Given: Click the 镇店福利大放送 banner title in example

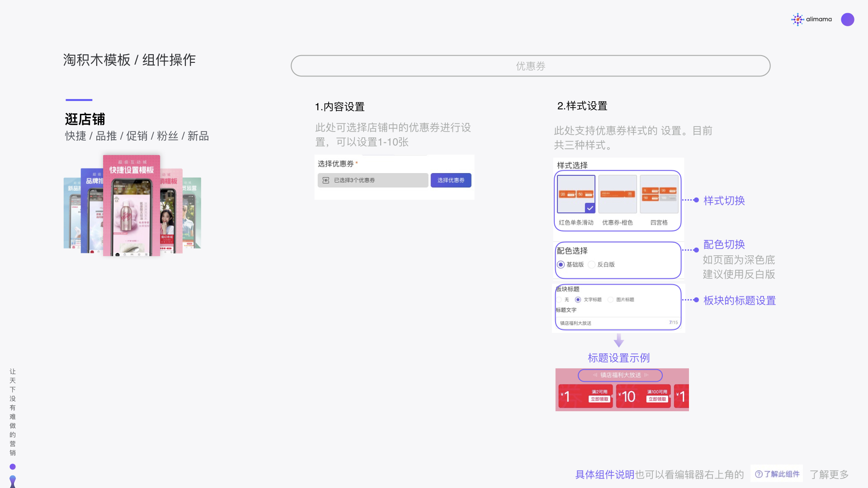Looking at the screenshot, I should [620, 375].
